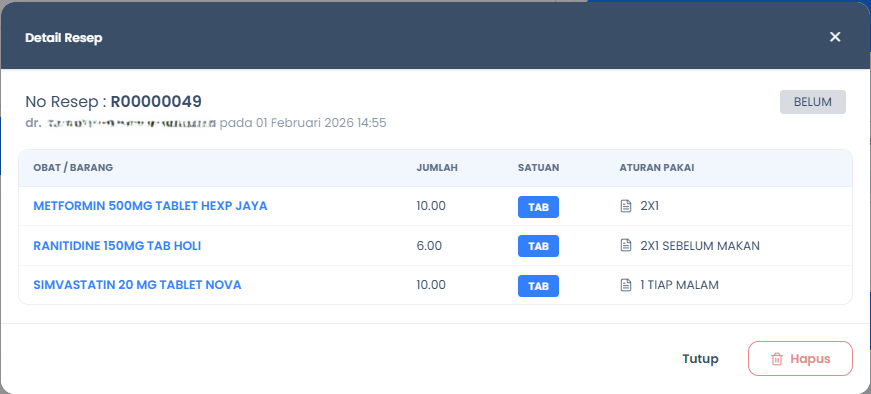Image resolution: width=871 pixels, height=394 pixels.
Task: Close the Detail Resep dialog with the X
Action: point(835,37)
